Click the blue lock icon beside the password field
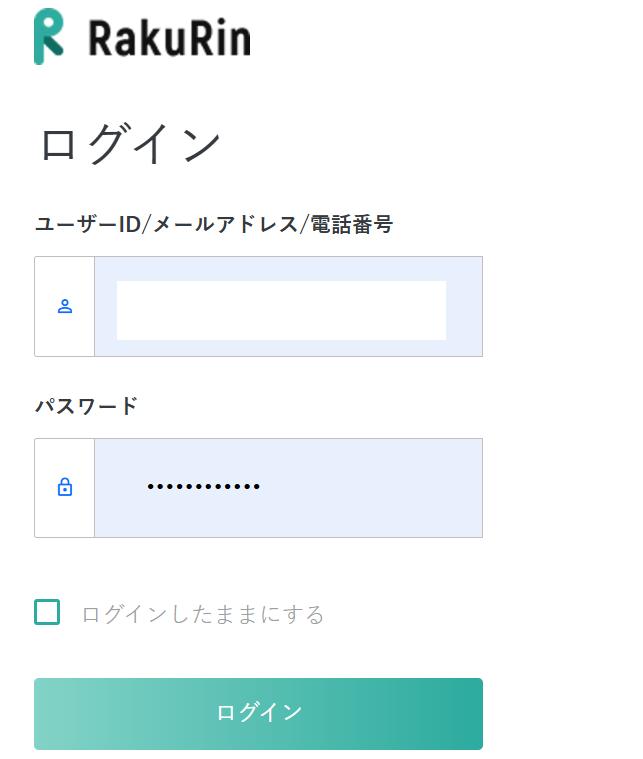 [65, 487]
